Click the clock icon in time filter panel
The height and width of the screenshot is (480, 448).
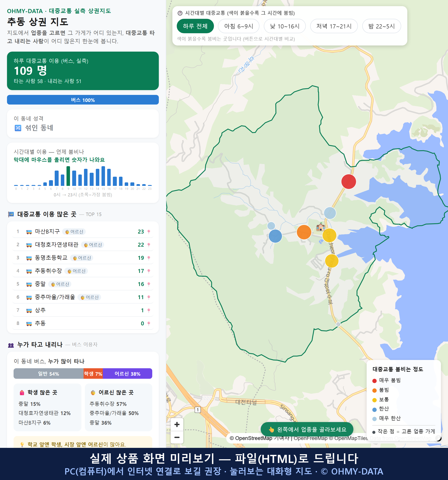180,13
